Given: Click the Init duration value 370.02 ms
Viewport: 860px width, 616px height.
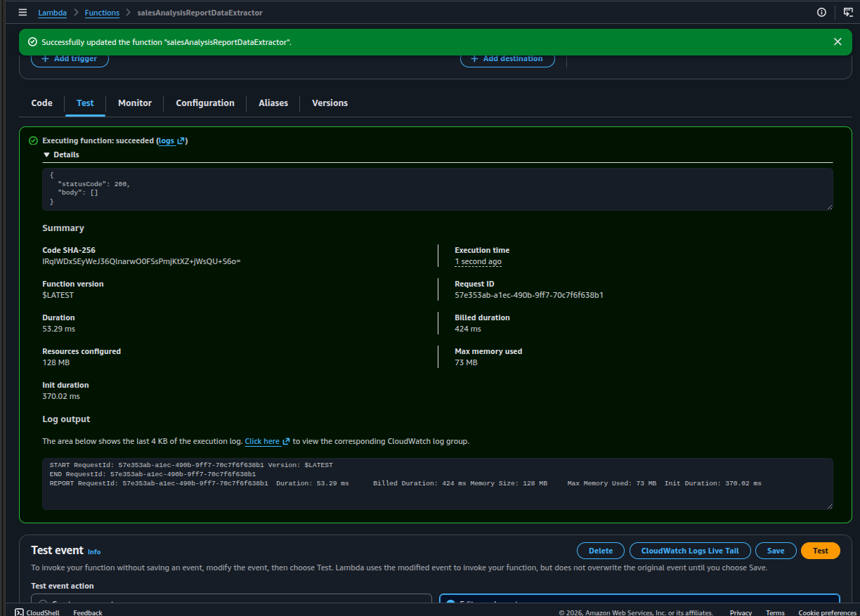Looking at the screenshot, I should (x=61, y=396).
